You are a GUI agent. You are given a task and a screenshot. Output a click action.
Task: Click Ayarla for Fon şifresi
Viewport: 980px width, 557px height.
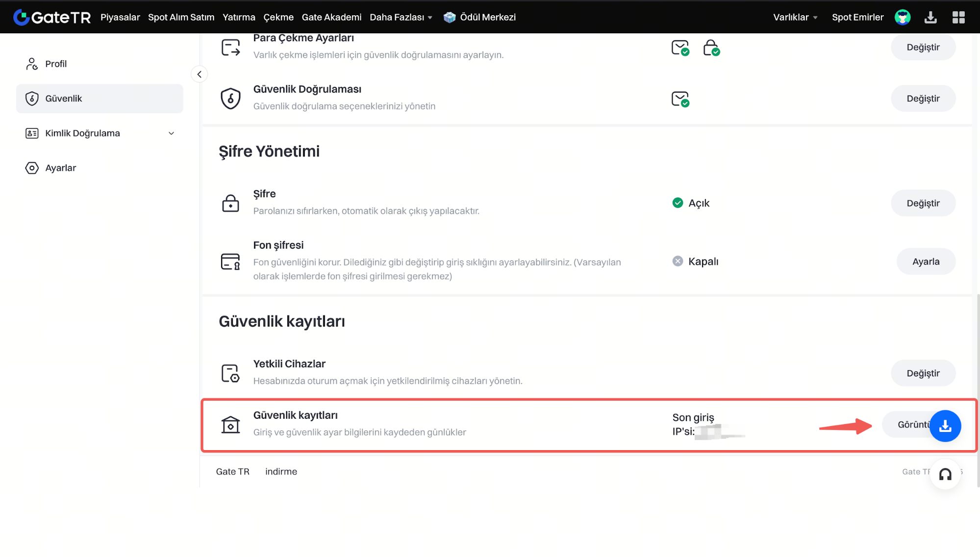925,261
